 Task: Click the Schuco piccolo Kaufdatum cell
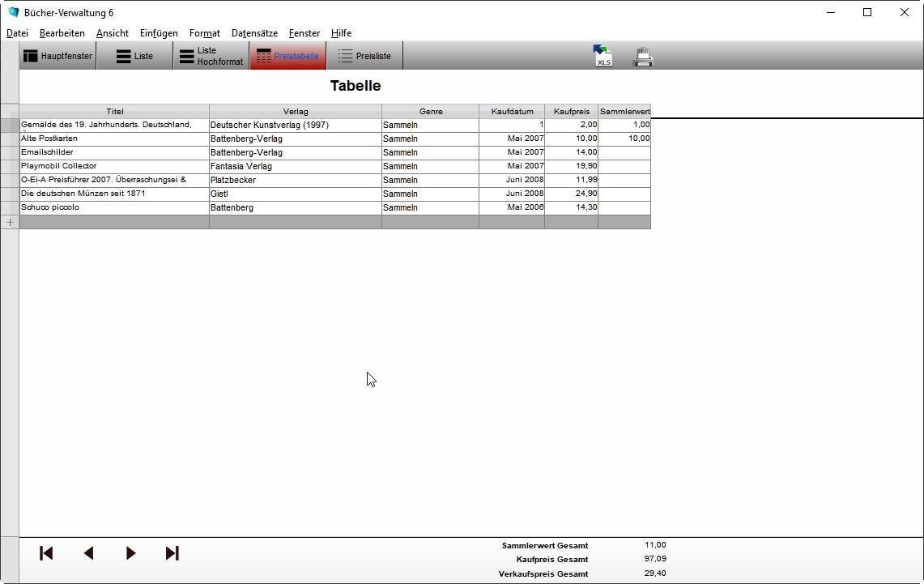click(511, 207)
